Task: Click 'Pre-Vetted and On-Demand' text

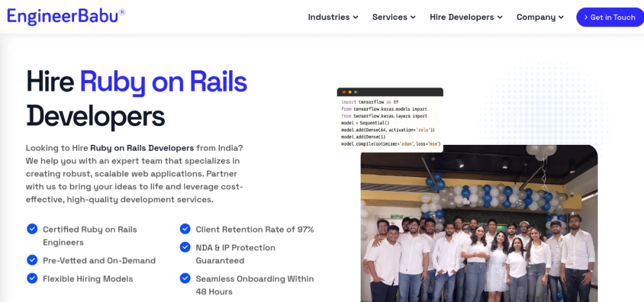Action: point(99,261)
